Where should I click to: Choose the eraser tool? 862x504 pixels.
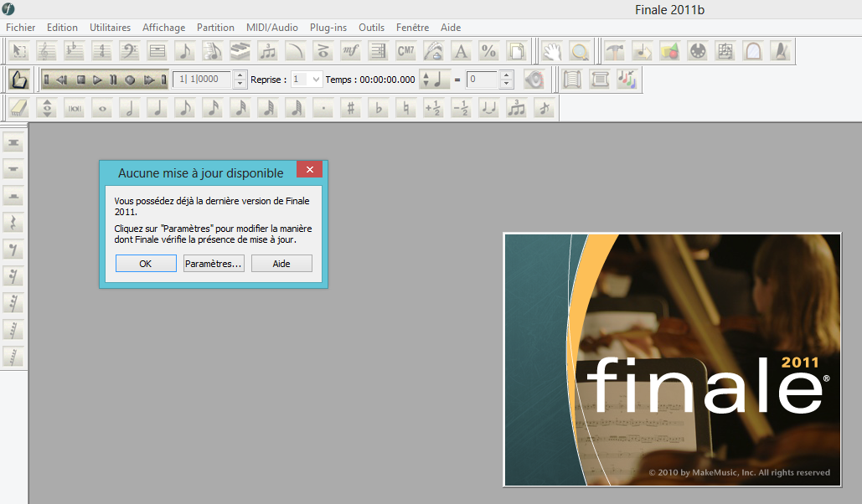coord(19,108)
